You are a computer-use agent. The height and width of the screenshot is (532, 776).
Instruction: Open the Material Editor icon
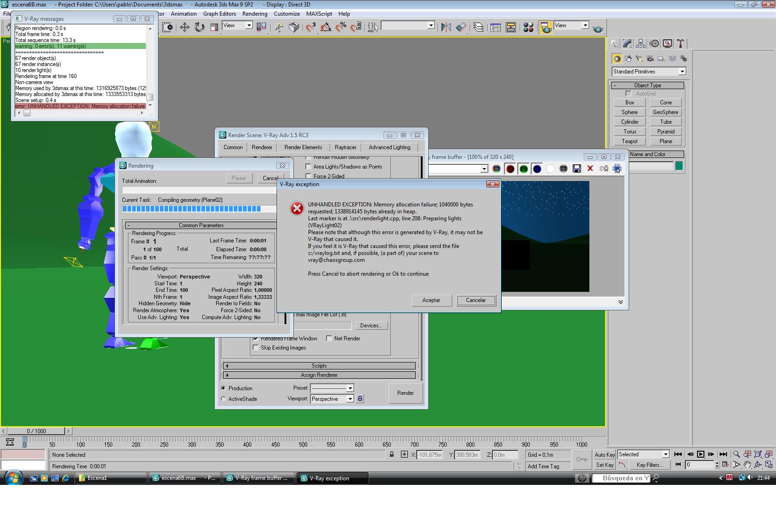[528, 27]
